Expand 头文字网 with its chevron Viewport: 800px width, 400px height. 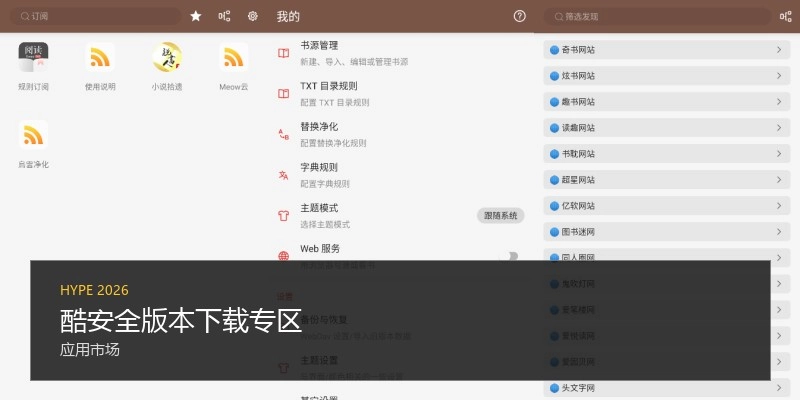pos(779,388)
